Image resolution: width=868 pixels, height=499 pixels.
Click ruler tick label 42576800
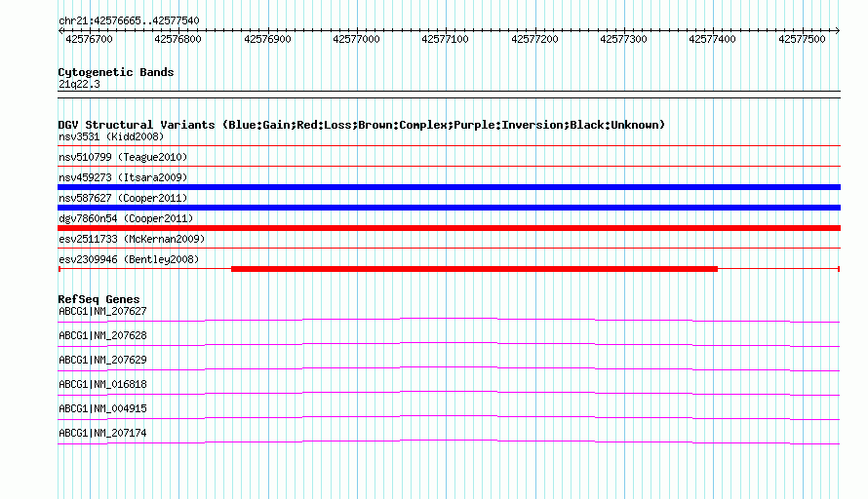(178, 39)
